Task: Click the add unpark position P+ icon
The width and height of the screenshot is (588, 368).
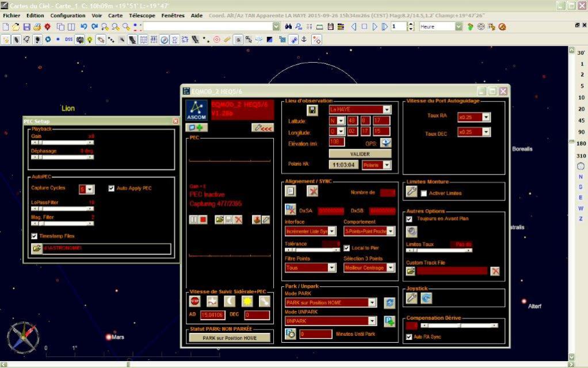Action: click(x=390, y=321)
